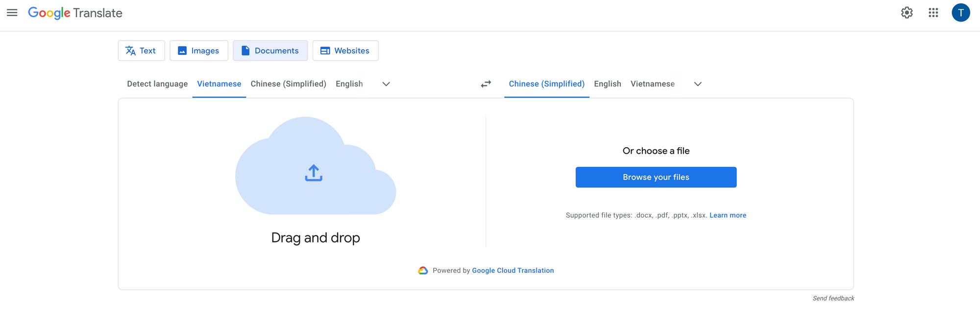Click the Google Translate logo

(x=75, y=13)
